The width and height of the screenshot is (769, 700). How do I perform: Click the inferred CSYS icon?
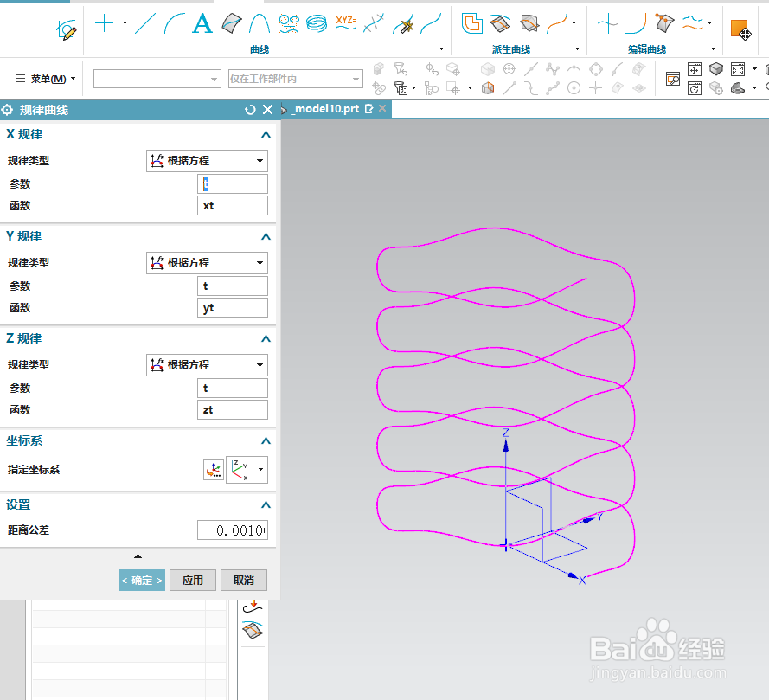[240, 470]
